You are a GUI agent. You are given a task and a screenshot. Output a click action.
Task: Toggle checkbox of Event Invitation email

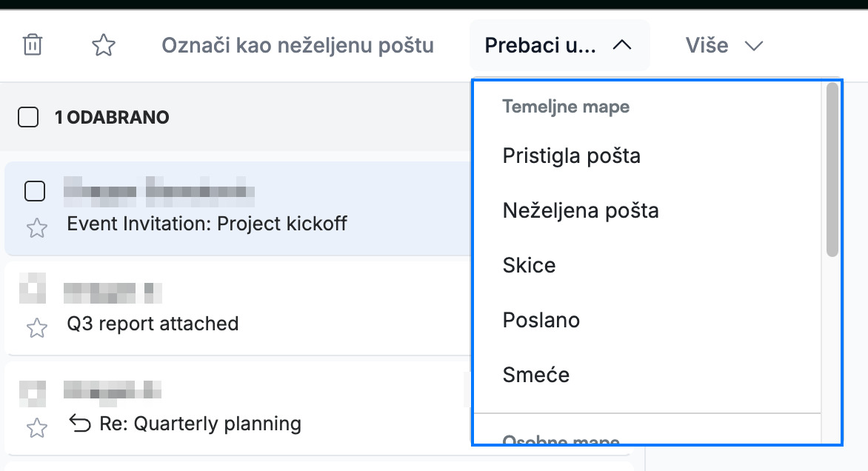pos(35,191)
